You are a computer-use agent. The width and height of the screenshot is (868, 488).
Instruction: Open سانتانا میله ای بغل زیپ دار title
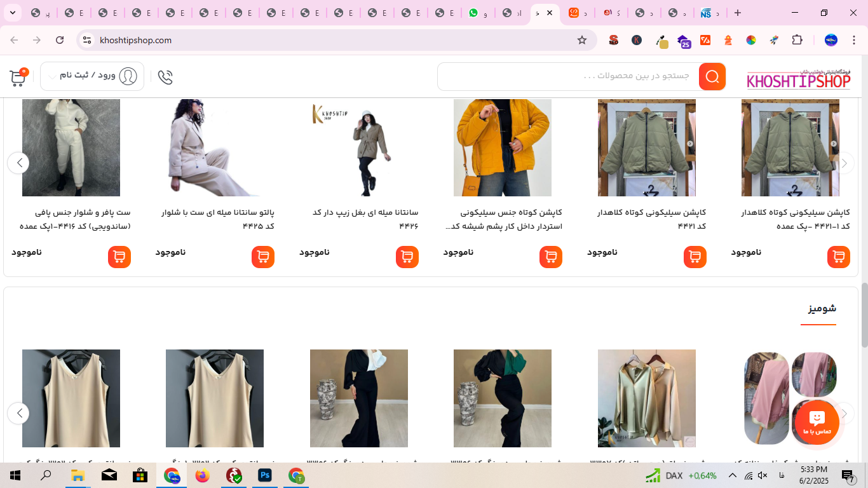(365, 219)
